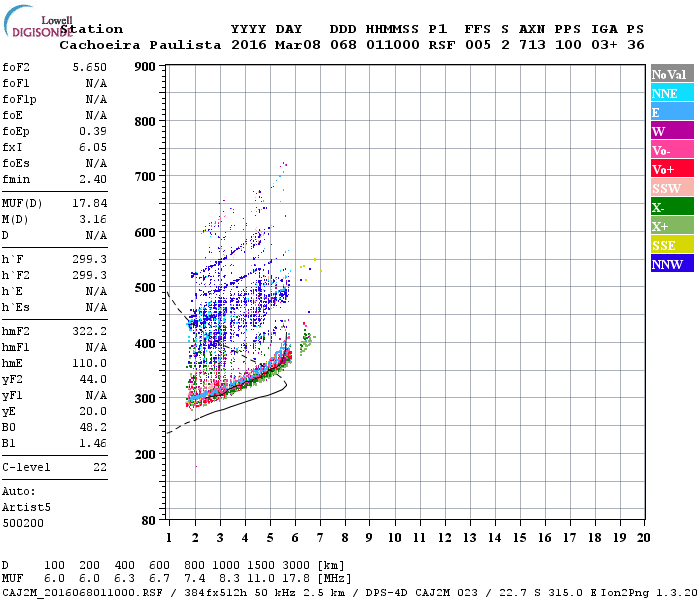
Task: Click the 20 MHz frequency axis label
Action: coord(643,538)
